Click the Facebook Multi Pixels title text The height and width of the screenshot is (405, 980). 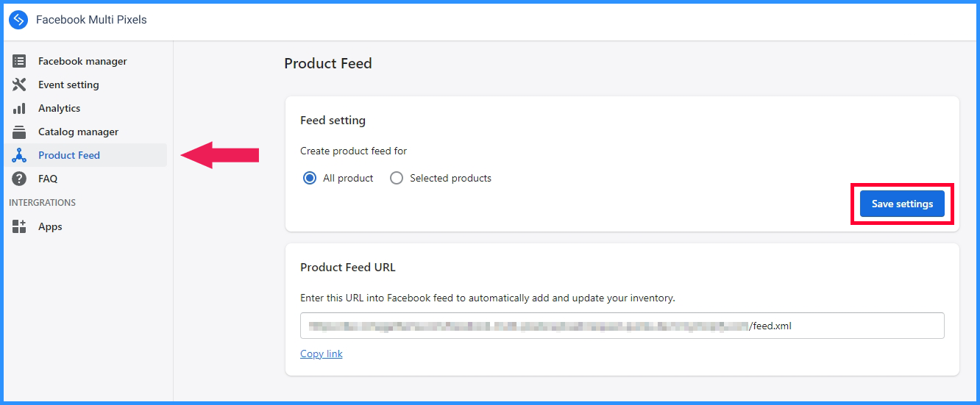click(91, 20)
